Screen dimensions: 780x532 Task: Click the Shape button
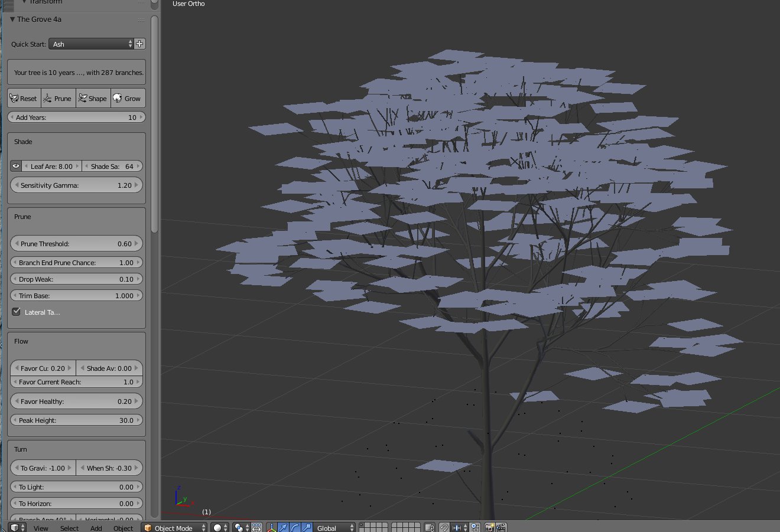coord(93,99)
